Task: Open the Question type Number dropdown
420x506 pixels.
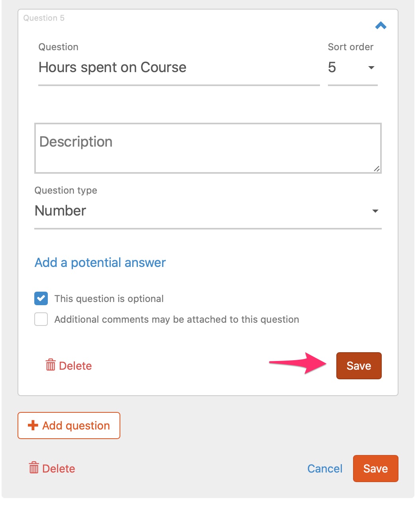Action: point(208,211)
